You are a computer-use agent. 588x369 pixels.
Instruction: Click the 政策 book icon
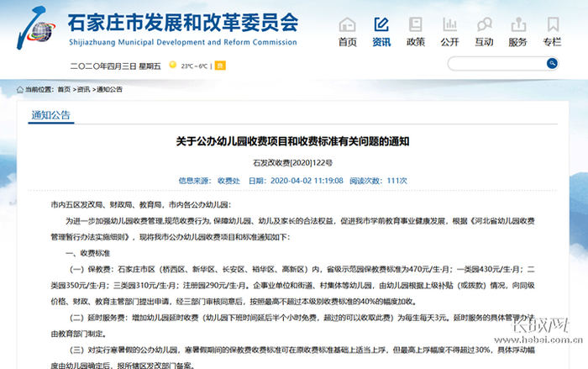point(416,24)
